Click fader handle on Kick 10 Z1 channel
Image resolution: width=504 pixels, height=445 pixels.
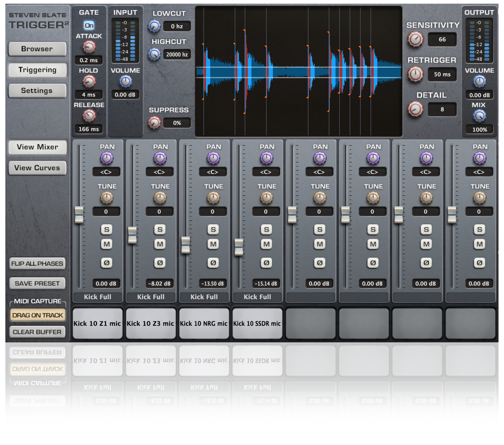click(79, 215)
